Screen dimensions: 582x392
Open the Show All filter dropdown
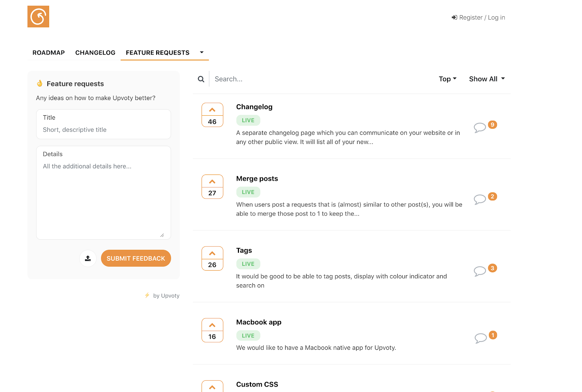(x=487, y=79)
